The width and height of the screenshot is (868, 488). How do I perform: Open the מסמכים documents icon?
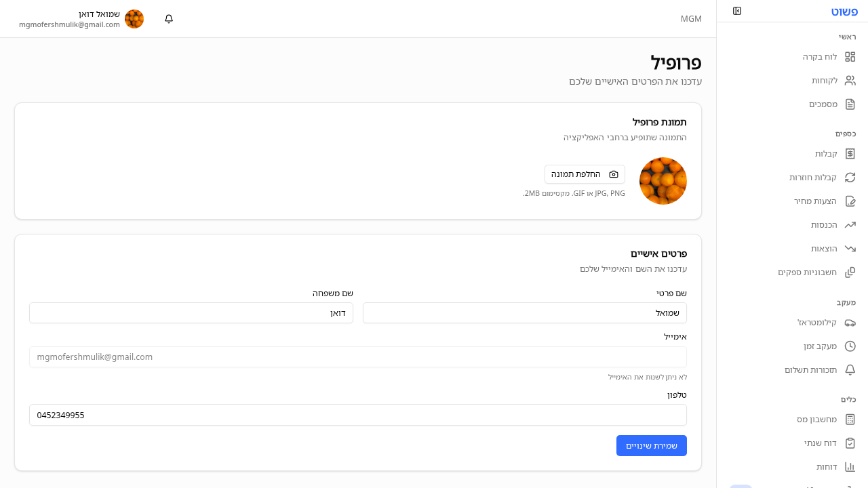850,104
